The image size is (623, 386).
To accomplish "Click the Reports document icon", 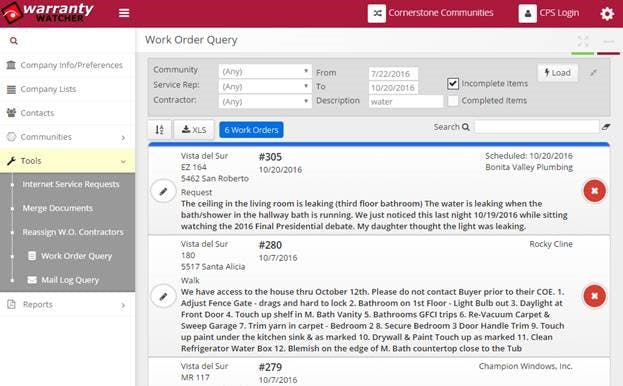I will coord(12,304).
